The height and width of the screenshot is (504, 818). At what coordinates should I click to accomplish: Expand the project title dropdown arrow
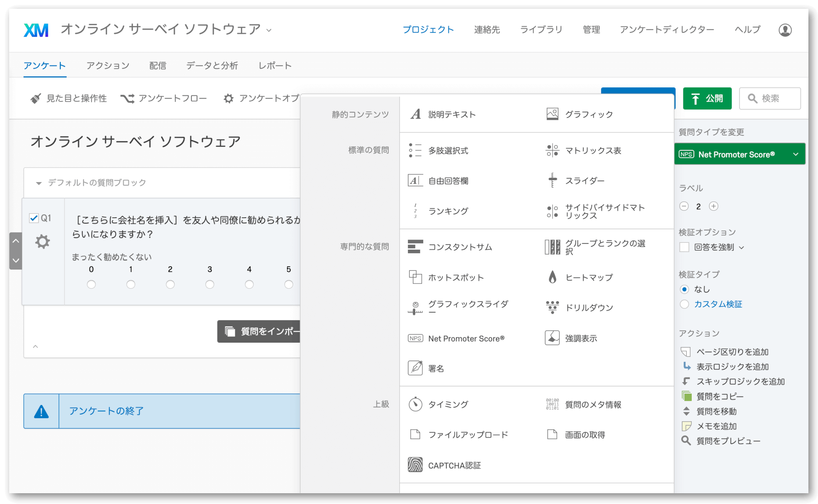[269, 30]
